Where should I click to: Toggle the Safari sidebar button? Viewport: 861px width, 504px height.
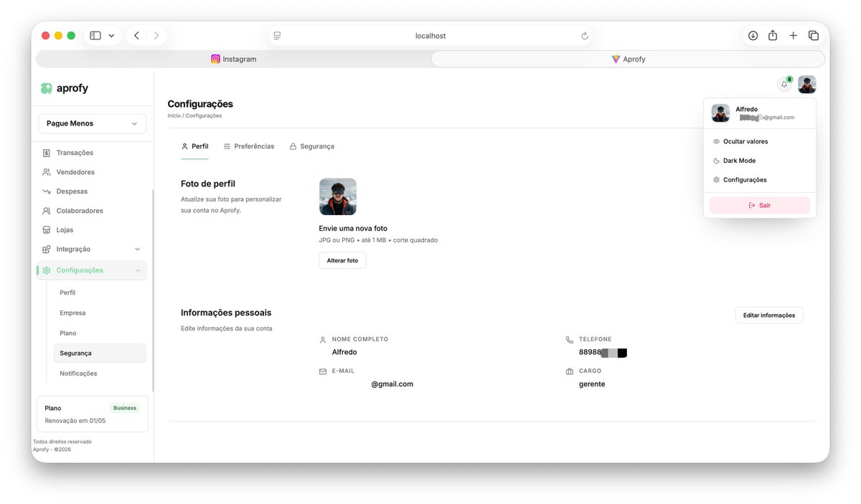pos(95,35)
